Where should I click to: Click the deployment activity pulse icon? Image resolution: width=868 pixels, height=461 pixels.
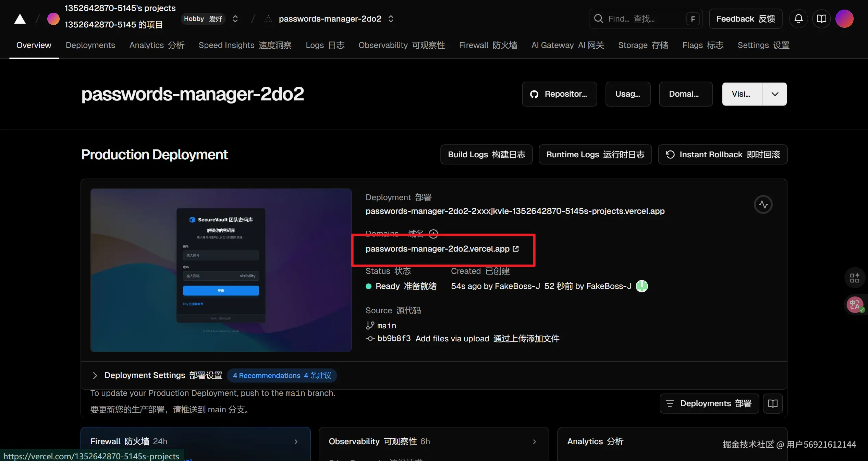763,205
